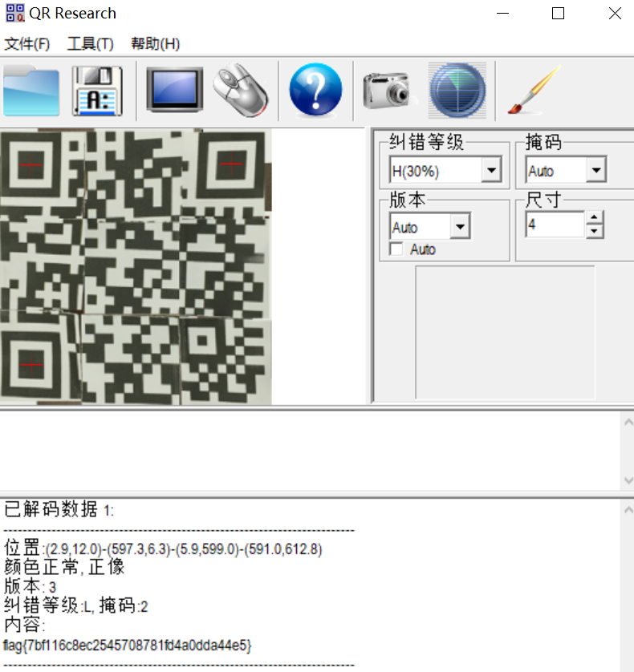This screenshot has height=672, width=634.
Task: Click the loaded QR code image
Action: point(136,266)
